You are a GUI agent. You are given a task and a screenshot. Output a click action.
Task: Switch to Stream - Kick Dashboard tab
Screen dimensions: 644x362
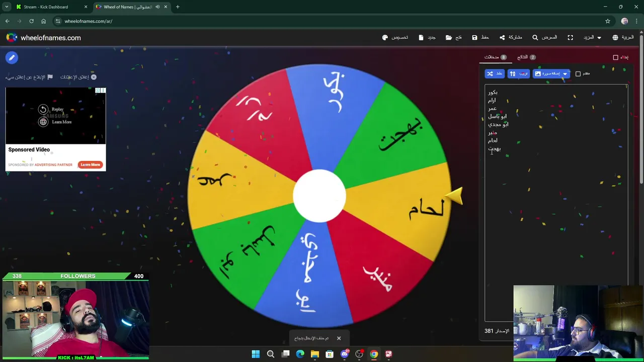(46, 7)
